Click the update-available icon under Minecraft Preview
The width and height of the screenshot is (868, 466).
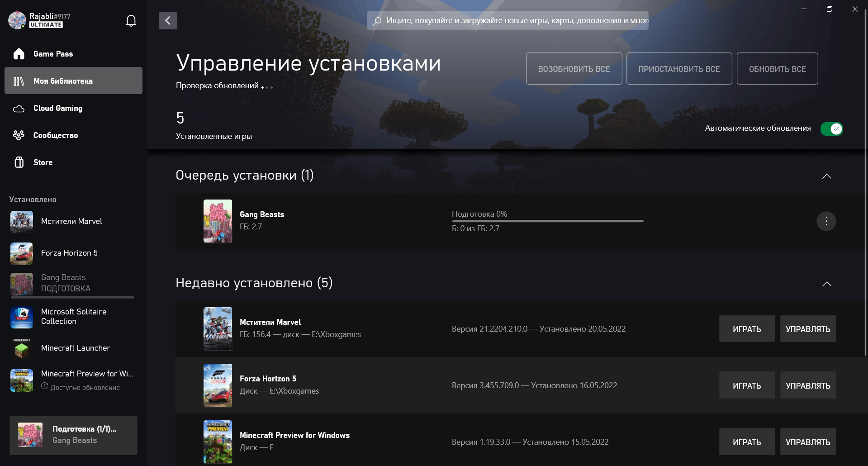[x=44, y=386]
